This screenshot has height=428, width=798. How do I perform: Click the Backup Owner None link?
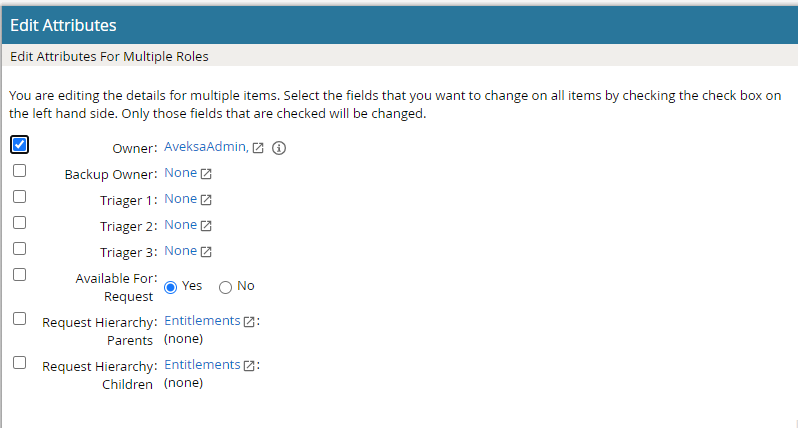coord(181,173)
